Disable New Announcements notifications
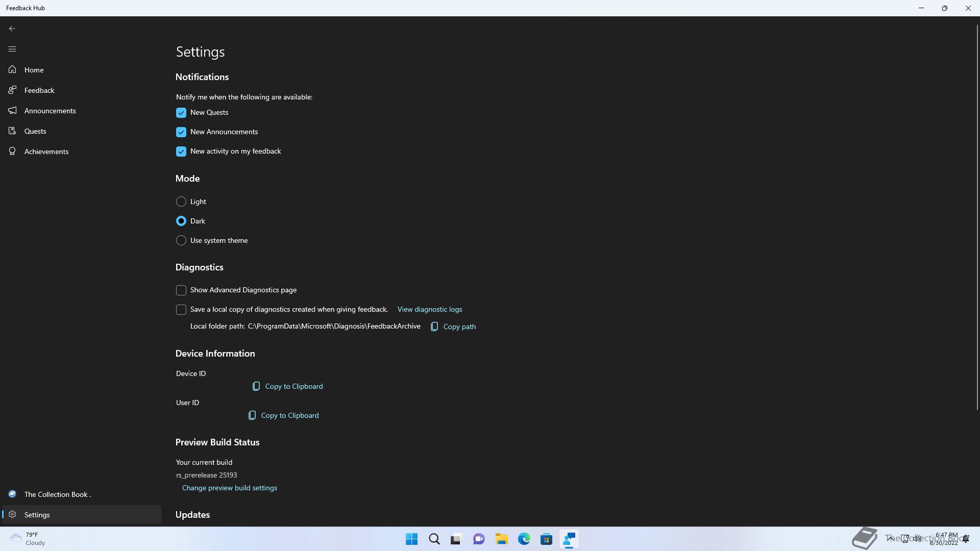The width and height of the screenshot is (980, 551). click(181, 132)
